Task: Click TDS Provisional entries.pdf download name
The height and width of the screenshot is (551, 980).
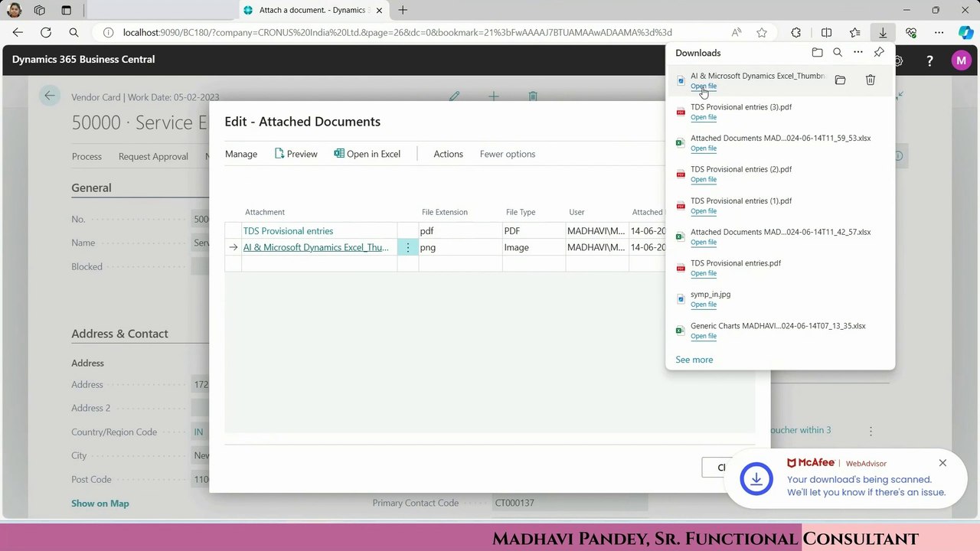Action: coord(736,263)
